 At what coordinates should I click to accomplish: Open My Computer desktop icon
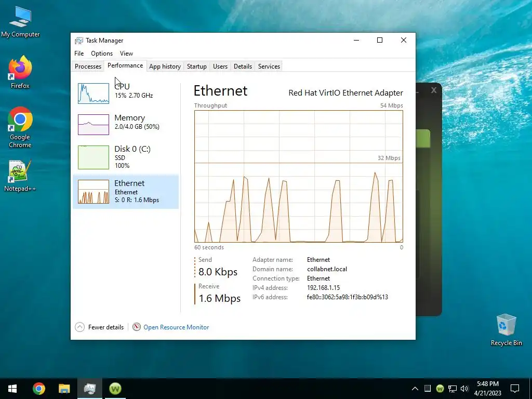pos(20,22)
